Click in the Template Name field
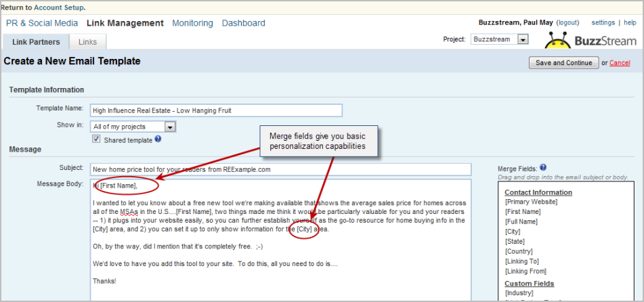Viewport: 644px width, 302px height. click(x=216, y=110)
